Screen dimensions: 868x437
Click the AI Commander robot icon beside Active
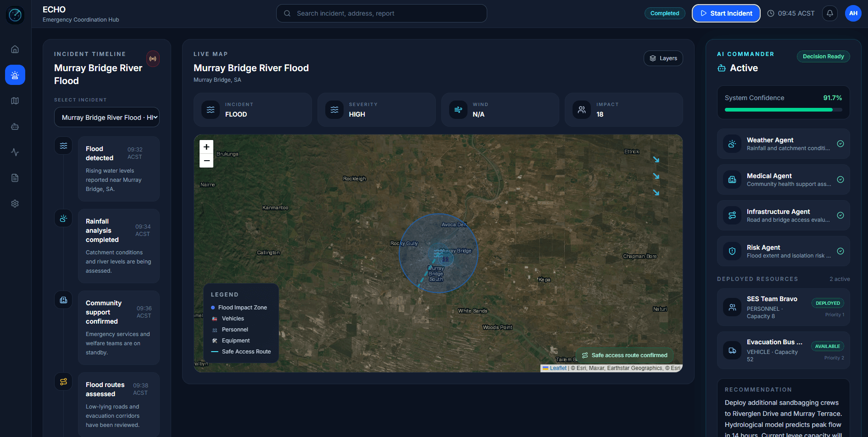[x=722, y=68]
